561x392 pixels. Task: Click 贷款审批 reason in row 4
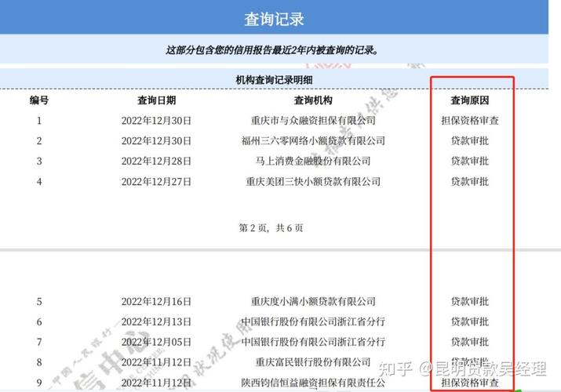pyautogui.click(x=469, y=182)
